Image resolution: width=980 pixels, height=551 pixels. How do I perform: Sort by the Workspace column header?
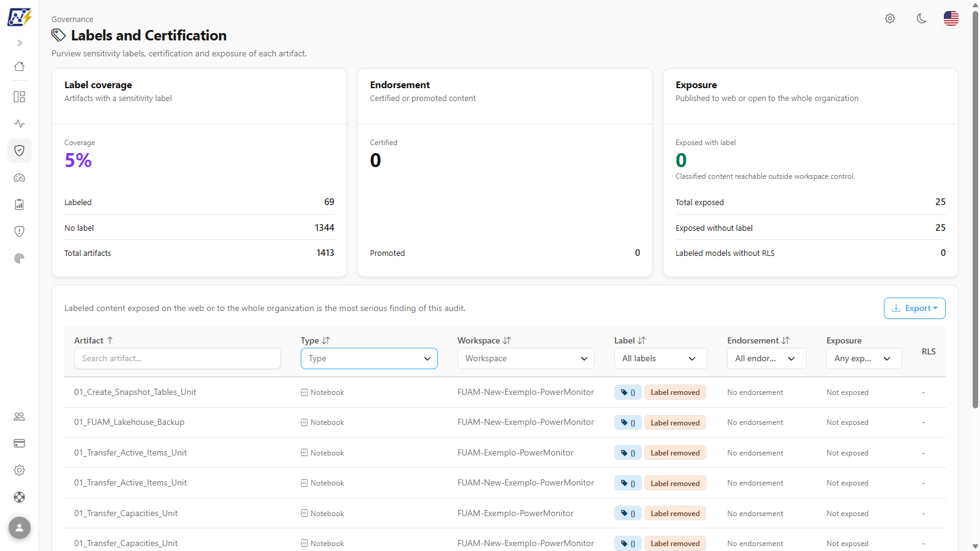[484, 340]
